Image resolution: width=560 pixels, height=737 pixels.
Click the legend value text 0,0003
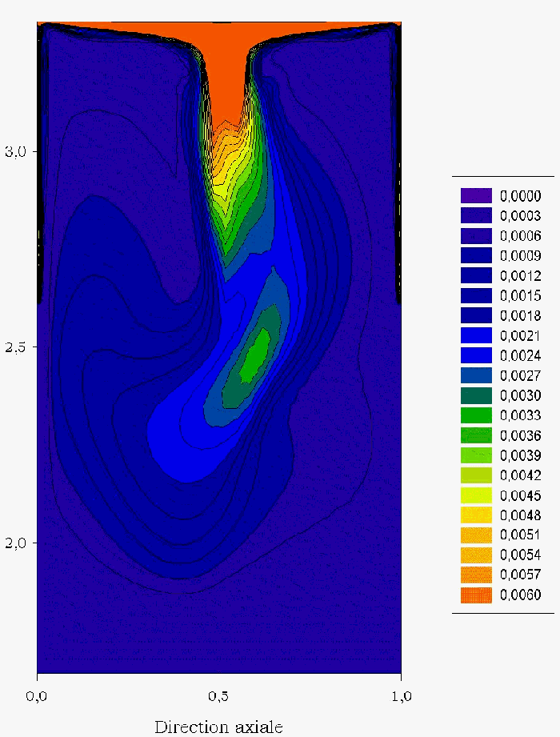coord(521,216)
